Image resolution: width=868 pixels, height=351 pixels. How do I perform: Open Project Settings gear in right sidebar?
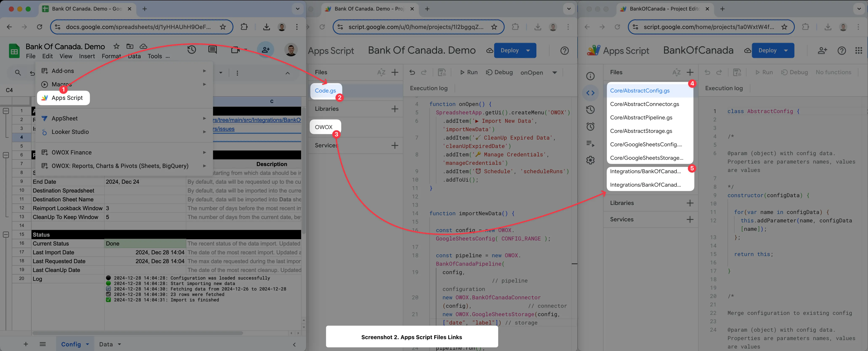pos(590,160)
